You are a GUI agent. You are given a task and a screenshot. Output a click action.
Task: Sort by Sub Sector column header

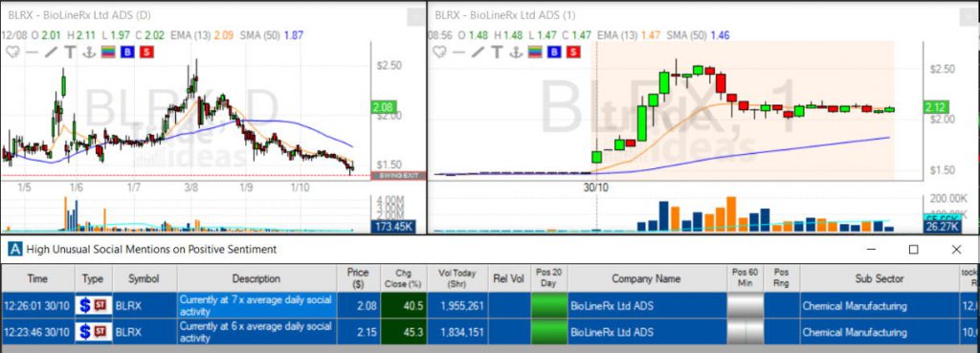(x=879, y=278)
